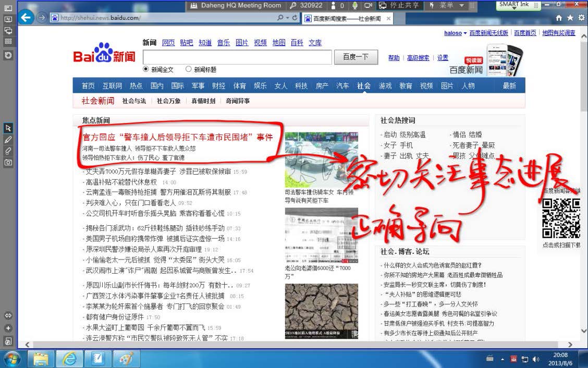Select the eraser tool in left sidebar
The width and height of the screenshot is (588, 368).
(x=8, y=151)
